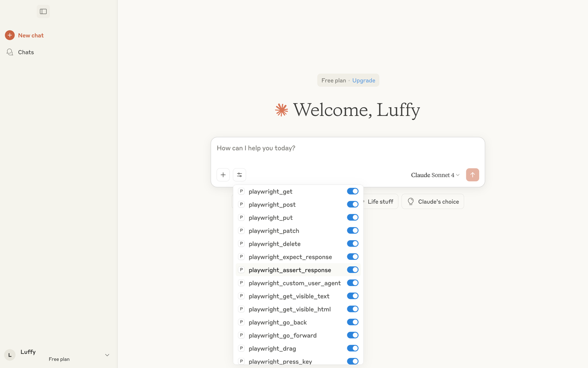Click the P icon beside playwright_get_visible_html
Screen dimensions: 588x368
click(241, 309)
